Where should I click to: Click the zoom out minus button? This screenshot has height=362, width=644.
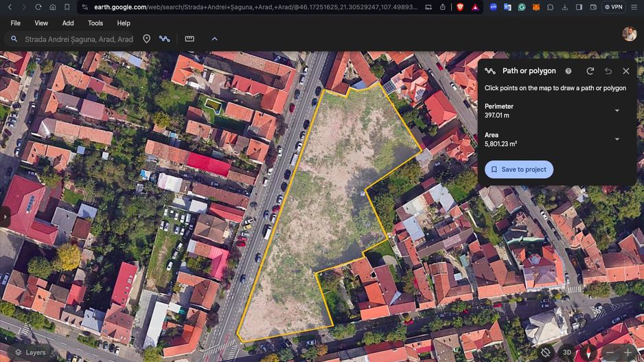point(609,352)
